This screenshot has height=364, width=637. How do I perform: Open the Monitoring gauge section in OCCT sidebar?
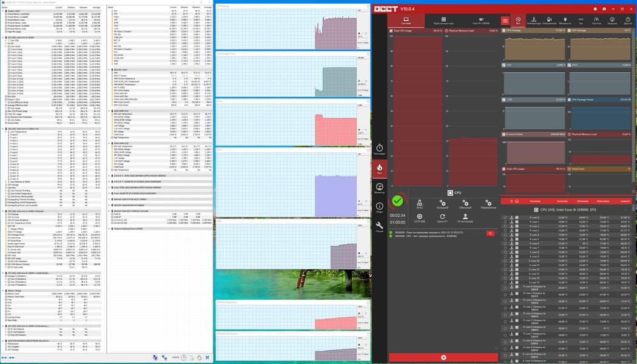(379, 188)
